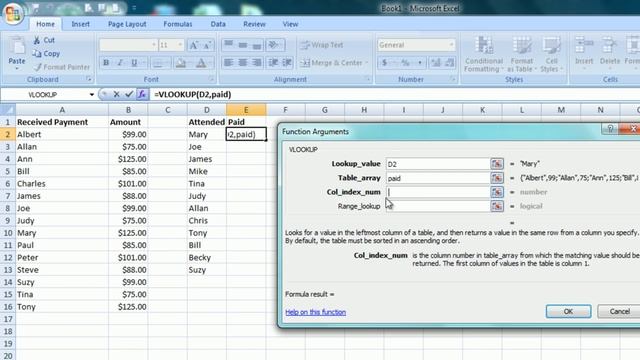Click the Font Color letter icon
This screenshot has height=360, width=640.
[x=201, y=62]
